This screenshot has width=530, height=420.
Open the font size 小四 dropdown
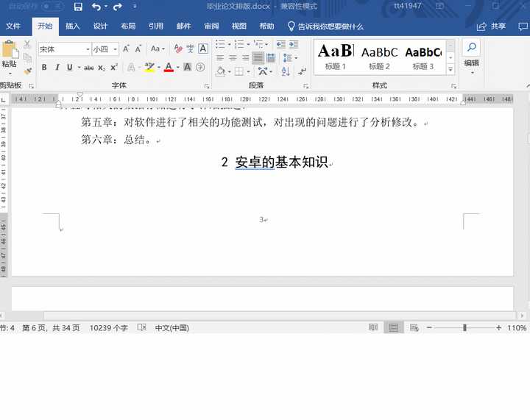pyautogui.click(x=116, y=49)
